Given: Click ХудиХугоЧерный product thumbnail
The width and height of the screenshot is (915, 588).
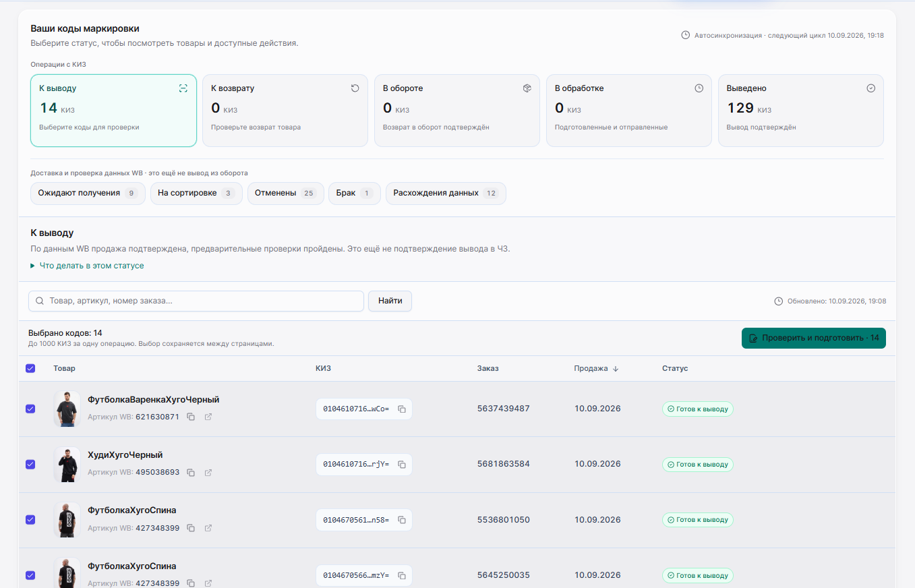Looking at the screenshot, I should pyautogui.click(x=67, y=464).
